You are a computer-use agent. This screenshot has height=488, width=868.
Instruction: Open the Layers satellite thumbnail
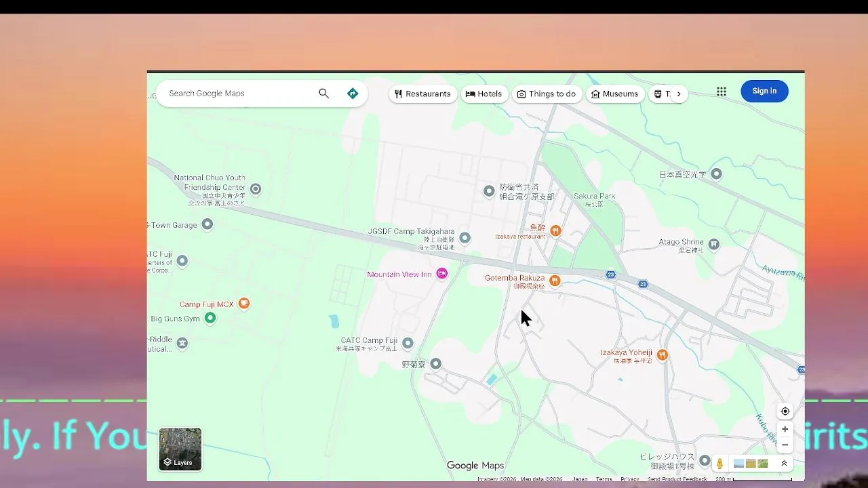[180, 449]
